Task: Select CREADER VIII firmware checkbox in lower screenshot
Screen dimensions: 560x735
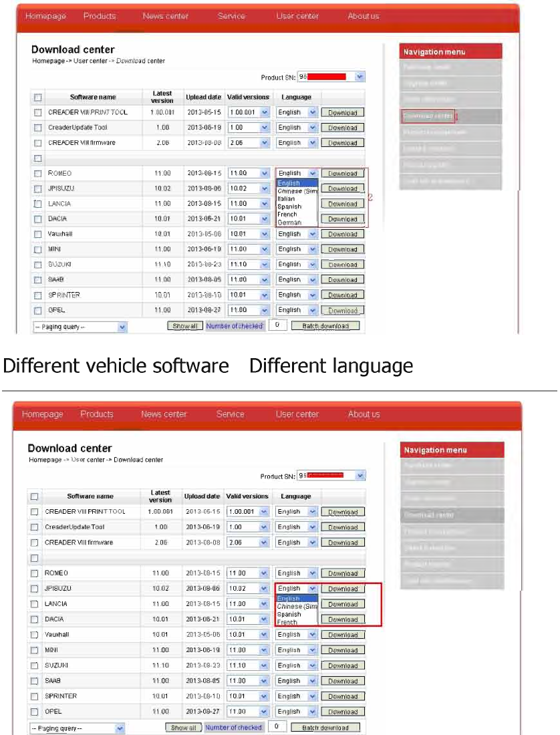Action: [x=34, y=543]
